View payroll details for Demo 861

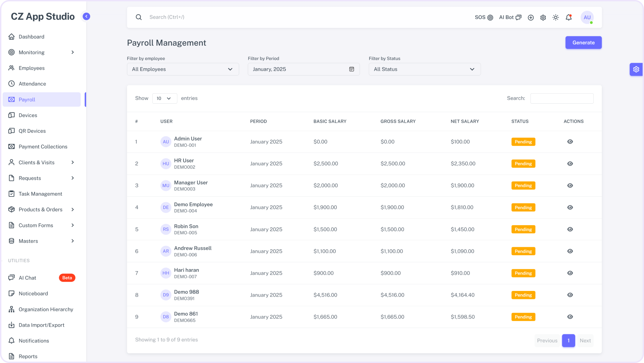(x=570, y=317)
